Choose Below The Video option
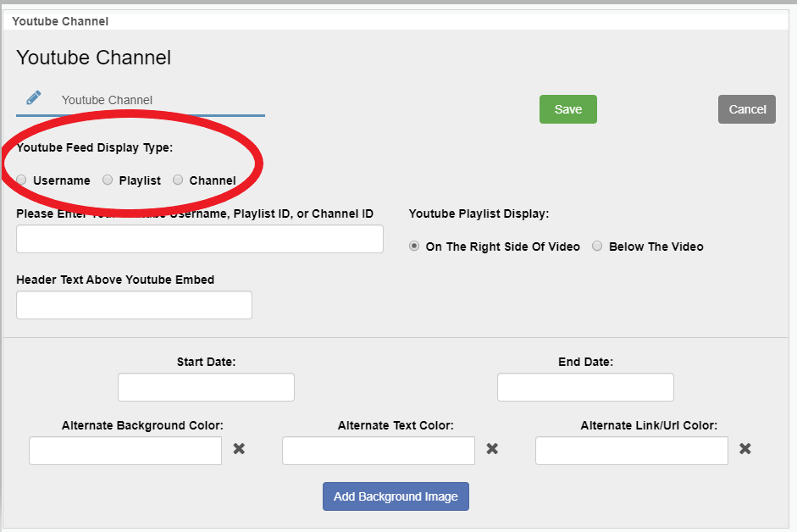This screenshot has width=797, height=532. pos(597,247)
